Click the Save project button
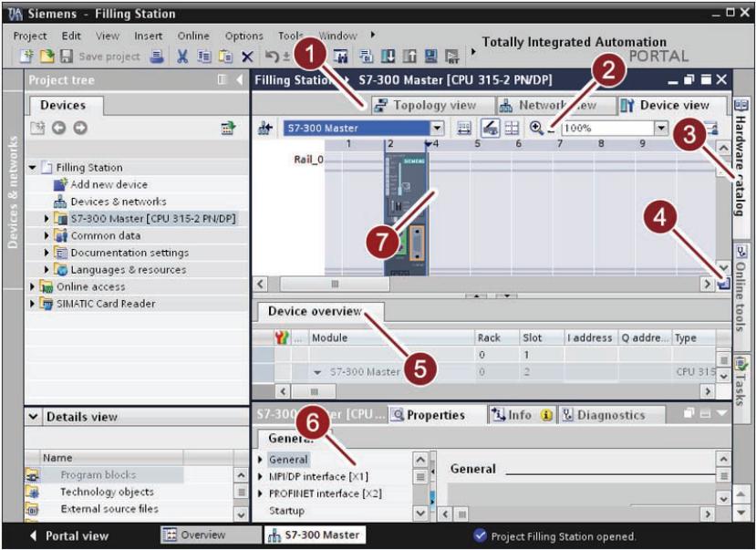Viewport: 756px width, 550px height. click(x=100, y=57)
